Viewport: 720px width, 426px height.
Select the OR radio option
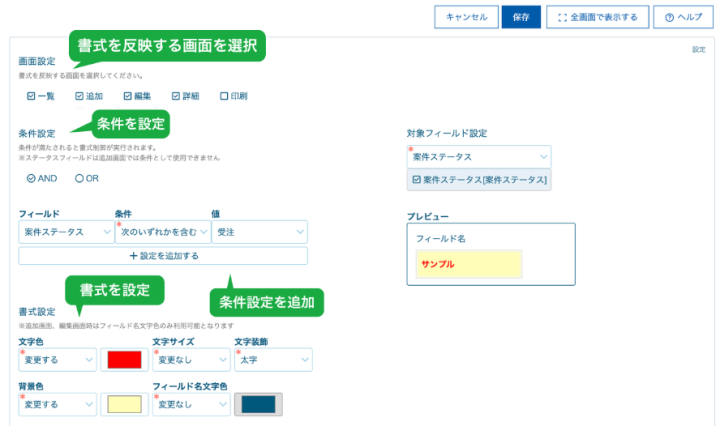79,178
